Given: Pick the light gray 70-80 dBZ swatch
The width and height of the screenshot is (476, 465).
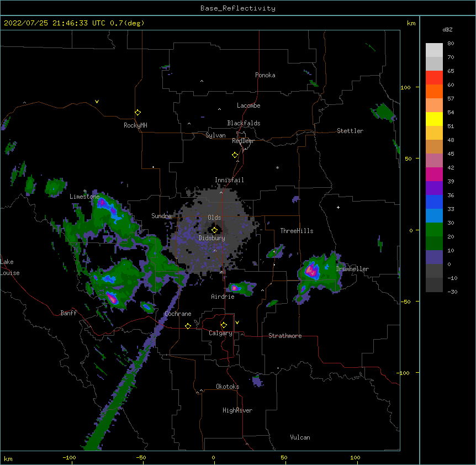Looking at the screenshot, I should (434, 50).
